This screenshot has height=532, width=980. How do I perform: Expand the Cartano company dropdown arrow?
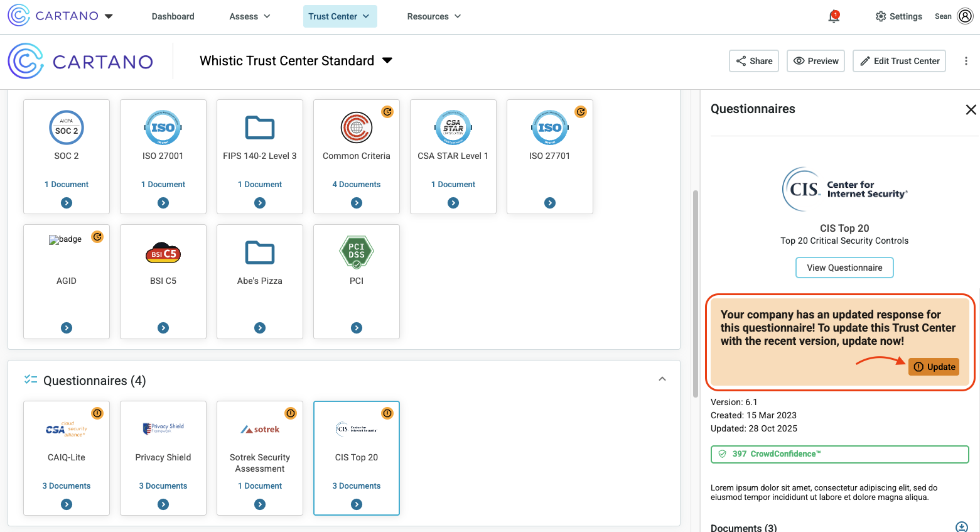pyautogui.click(x=109, y=16)
